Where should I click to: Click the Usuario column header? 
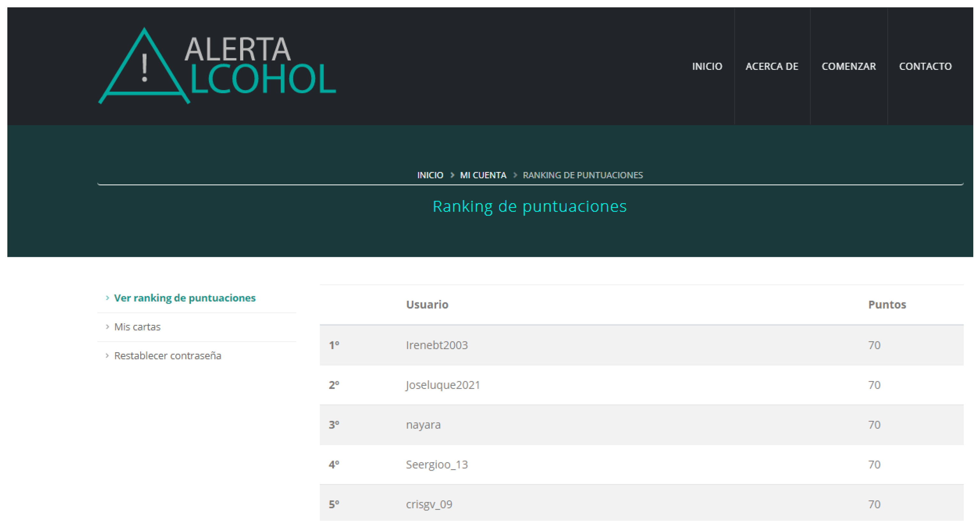pos(427,304)
